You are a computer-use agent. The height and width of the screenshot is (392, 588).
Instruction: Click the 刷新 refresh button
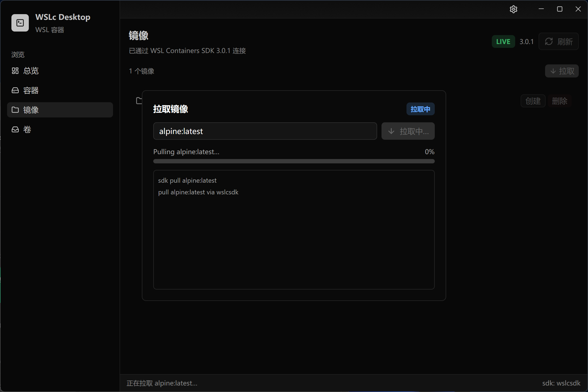559,41
